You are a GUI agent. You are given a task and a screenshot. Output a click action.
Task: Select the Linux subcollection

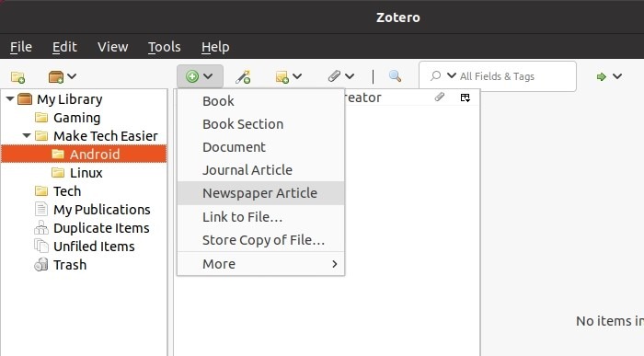tap(86, 172)
